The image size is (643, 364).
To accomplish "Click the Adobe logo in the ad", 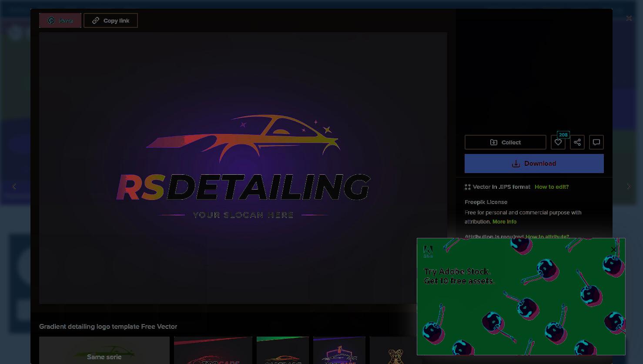I will [x=428, y=251].
